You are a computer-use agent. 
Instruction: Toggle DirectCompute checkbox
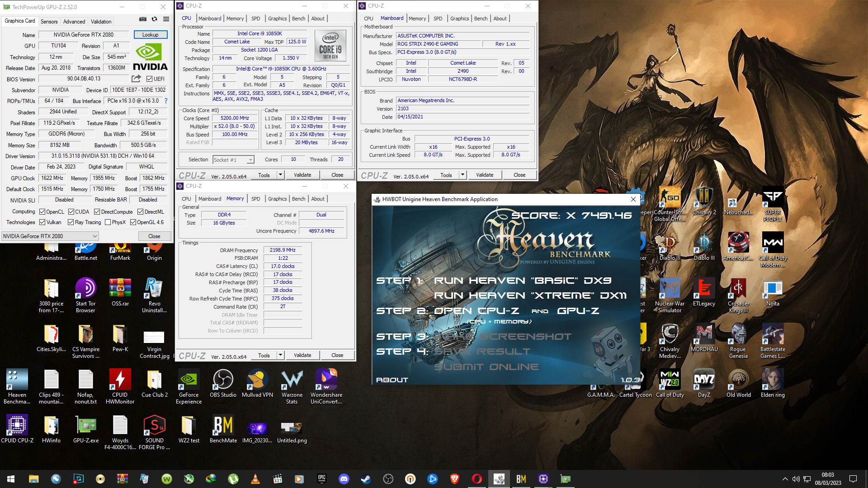pos(97,211)
